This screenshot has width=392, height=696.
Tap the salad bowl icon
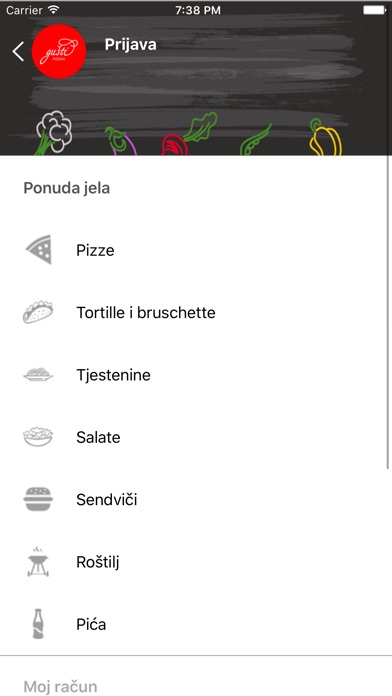(38, 437)
